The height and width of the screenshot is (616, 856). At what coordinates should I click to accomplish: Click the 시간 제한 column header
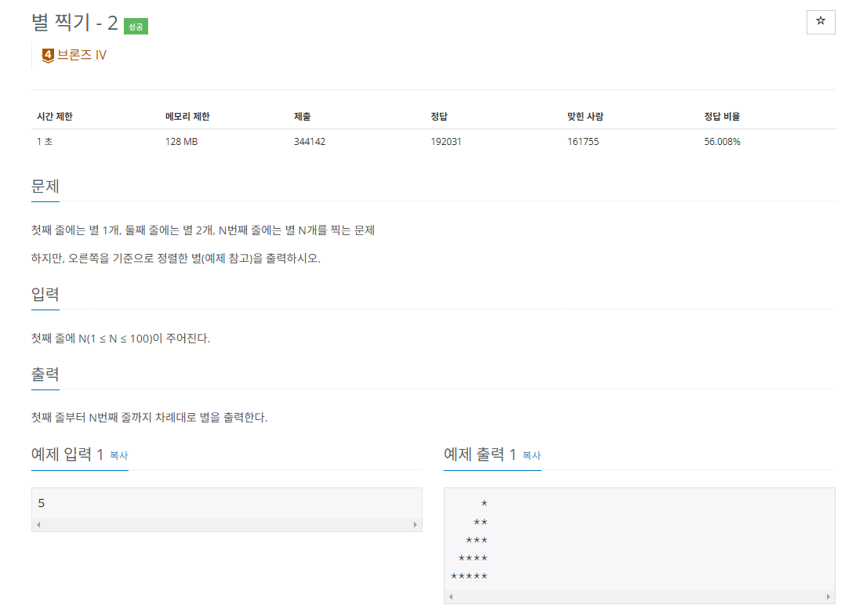[53, 115]
